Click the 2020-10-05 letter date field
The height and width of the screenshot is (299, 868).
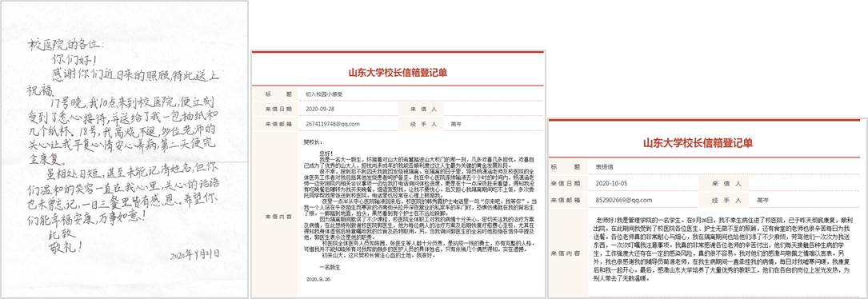tap(644, 183)
